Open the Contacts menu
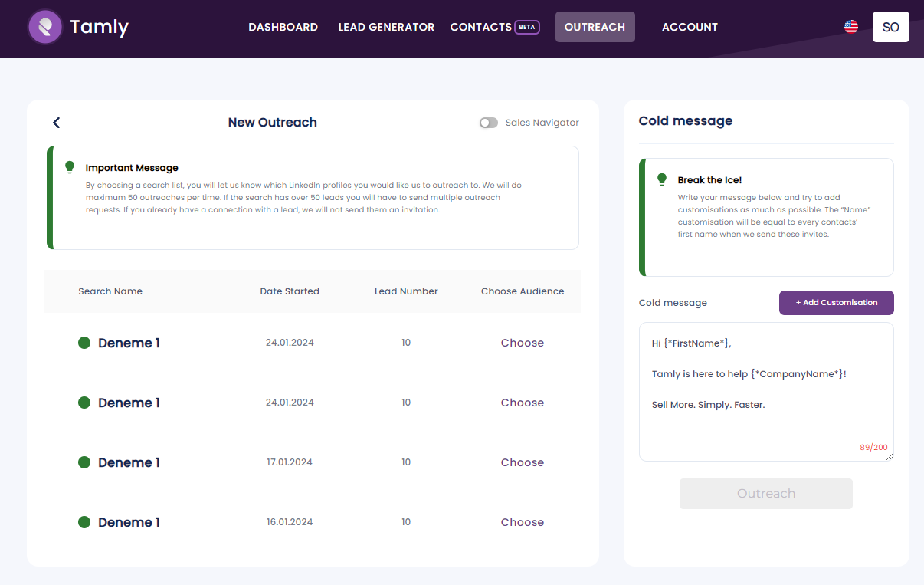Viewport: 924px width, 585px height. pos(480,27)
